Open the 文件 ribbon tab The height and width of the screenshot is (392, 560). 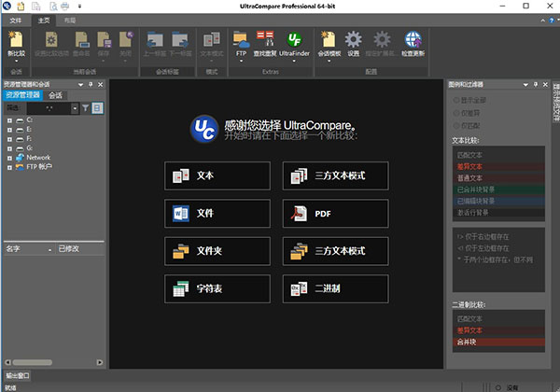tap(15, 21)
